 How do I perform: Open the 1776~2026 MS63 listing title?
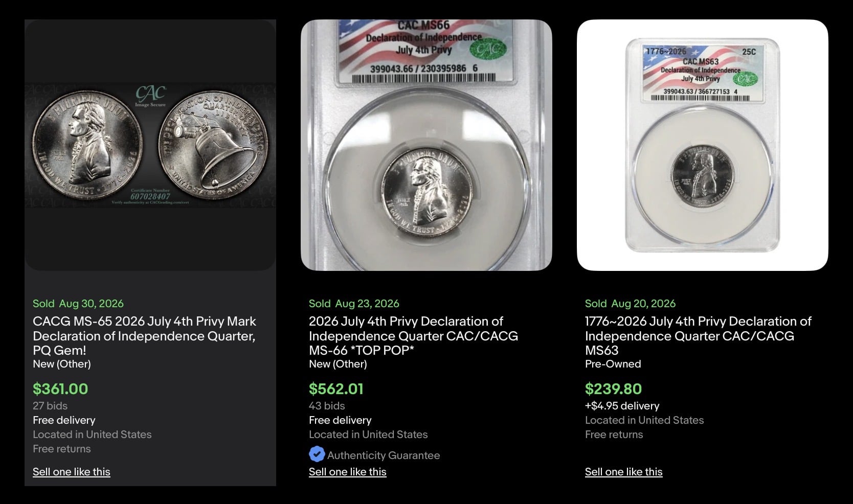[x=698, y=336]
